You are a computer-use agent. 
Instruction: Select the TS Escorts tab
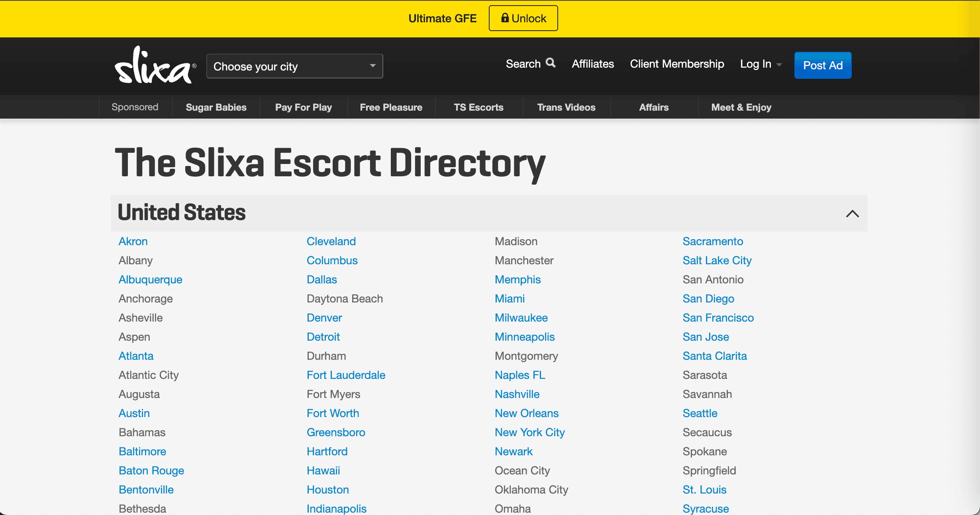(x=479, y=107)
